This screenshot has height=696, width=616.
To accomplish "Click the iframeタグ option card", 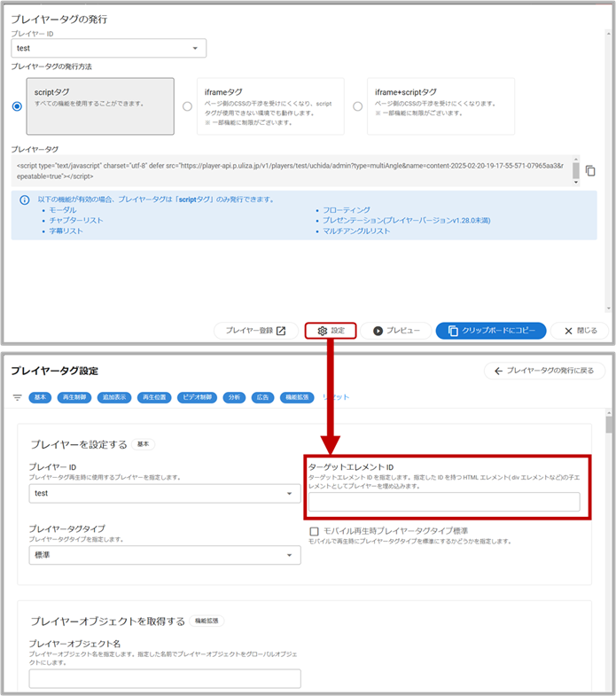I will coord(270,106).
